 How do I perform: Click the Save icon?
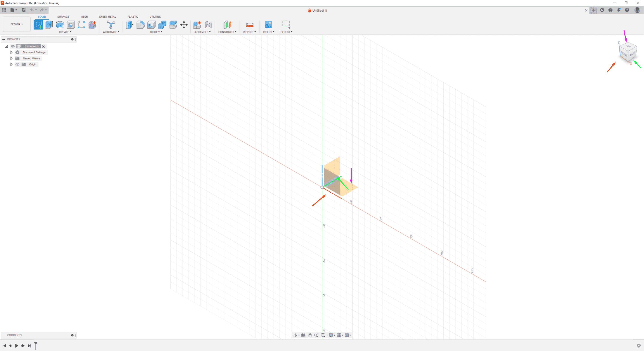[x=23, y=10]
